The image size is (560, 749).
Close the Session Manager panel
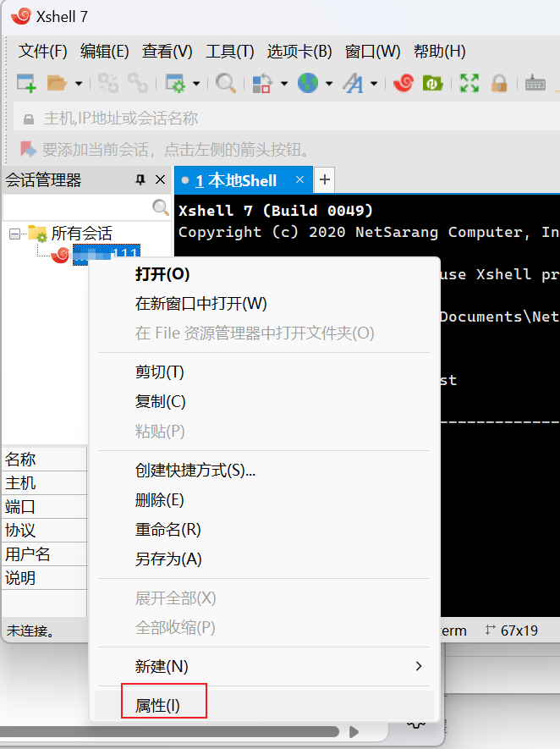pos(161,179)
